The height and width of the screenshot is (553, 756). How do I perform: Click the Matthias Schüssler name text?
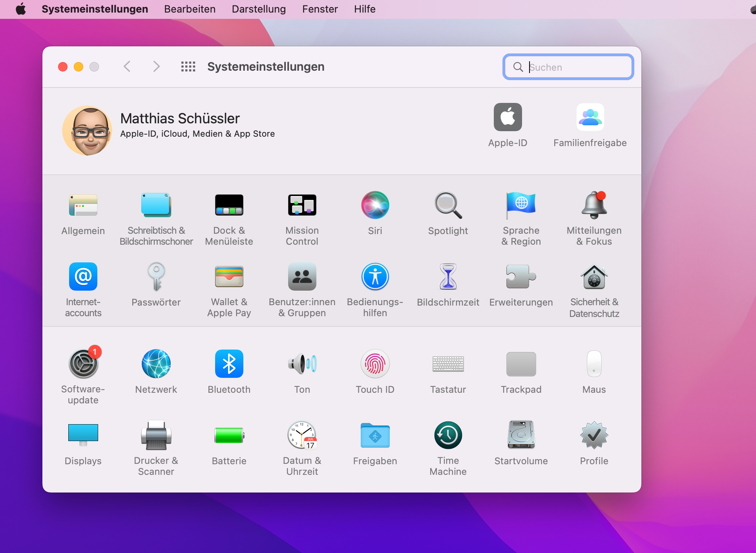180,119
